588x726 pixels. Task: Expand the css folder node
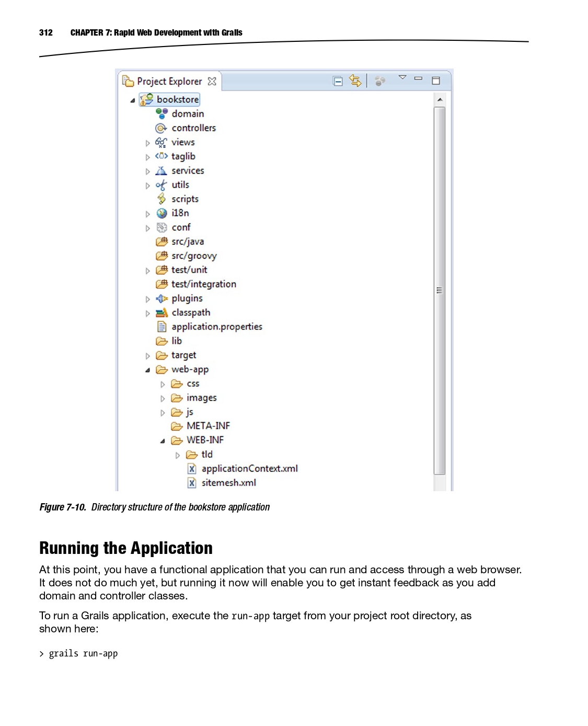point(163,384)
